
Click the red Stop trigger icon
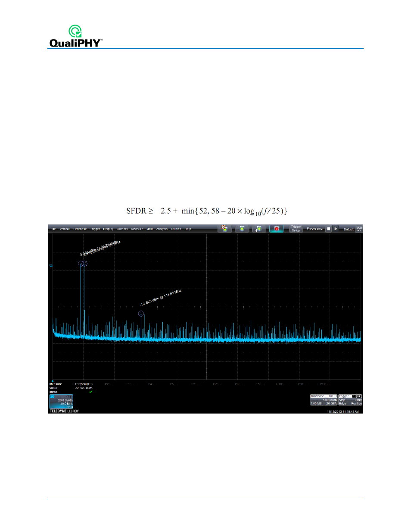click(277, 229)
